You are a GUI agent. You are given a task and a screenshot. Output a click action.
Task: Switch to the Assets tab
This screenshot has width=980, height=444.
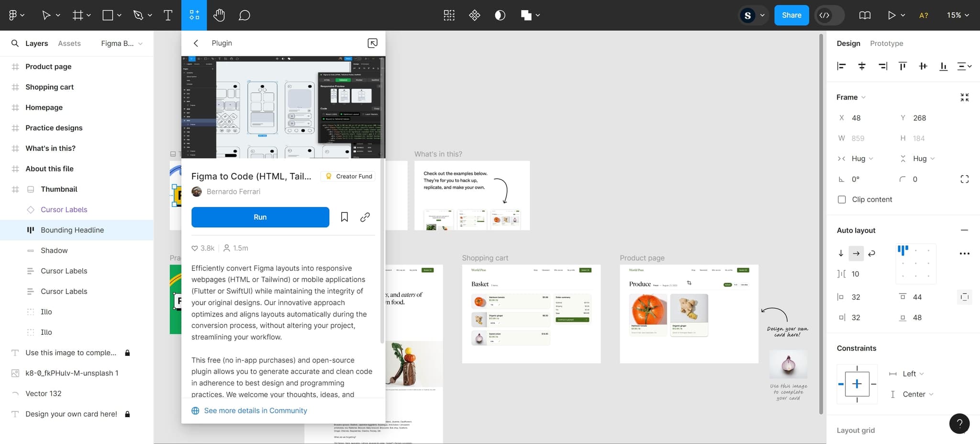pos(69,43)
